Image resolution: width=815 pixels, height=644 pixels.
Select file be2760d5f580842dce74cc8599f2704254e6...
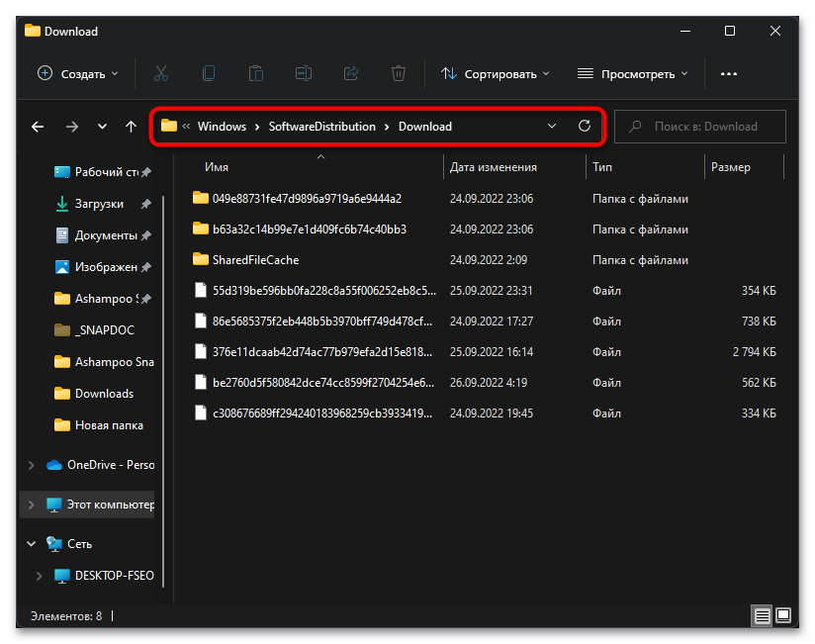[314, 383]
